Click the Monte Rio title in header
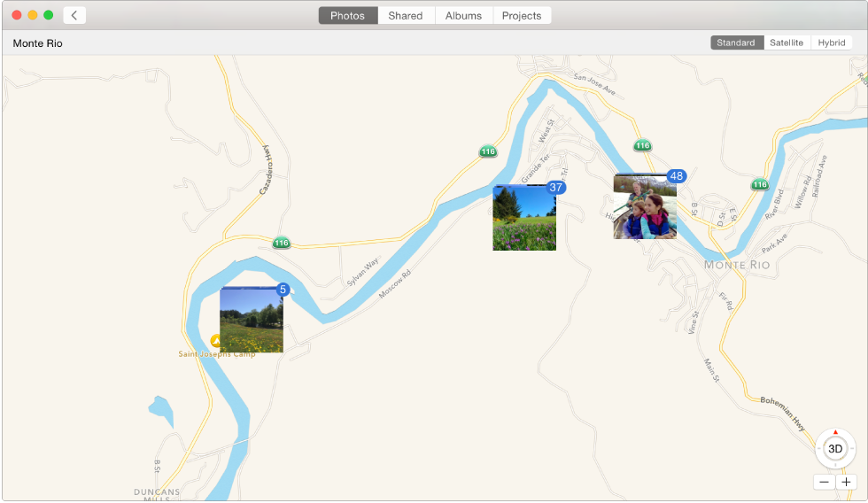 click(37, 43)
